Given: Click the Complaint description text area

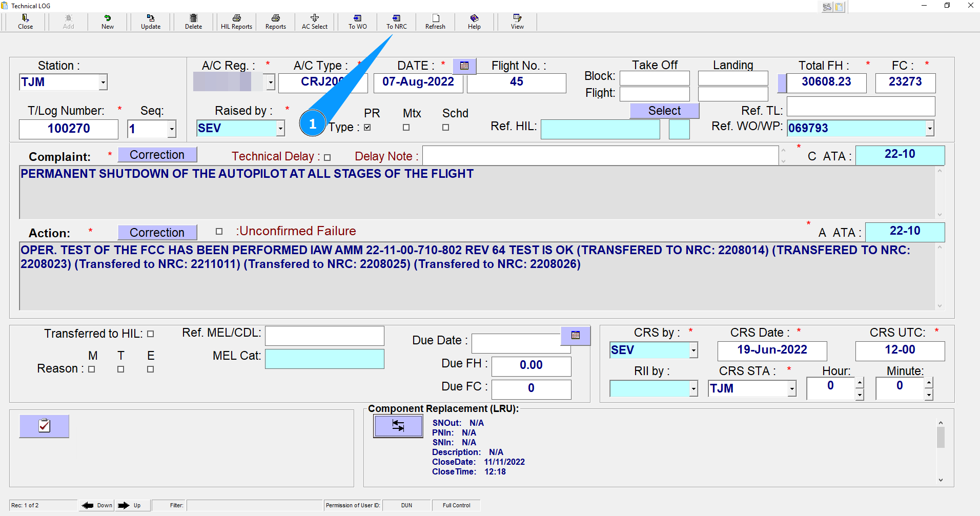Looking at the screenshot, I should click(x=478, y=193).
